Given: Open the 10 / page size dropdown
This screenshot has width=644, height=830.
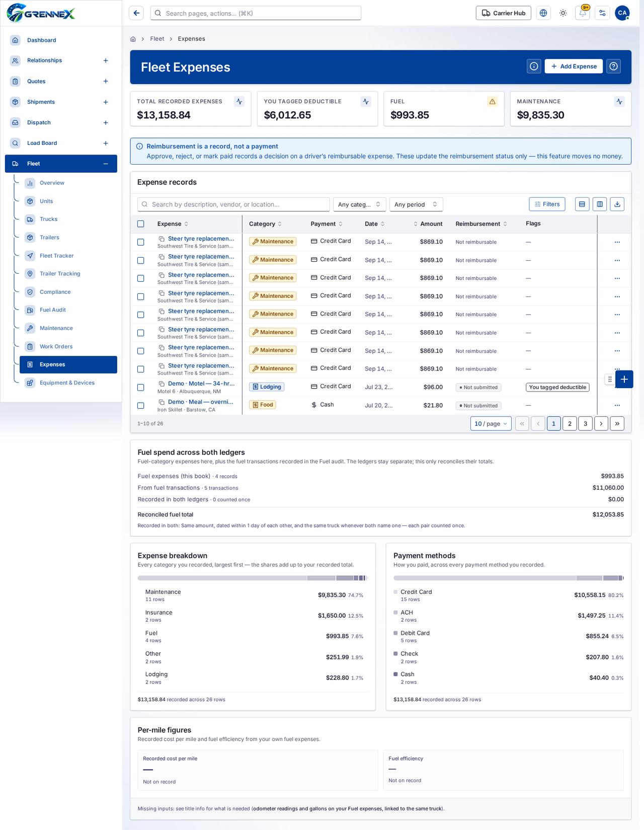Looking at the screenshot, I should 491,423.
